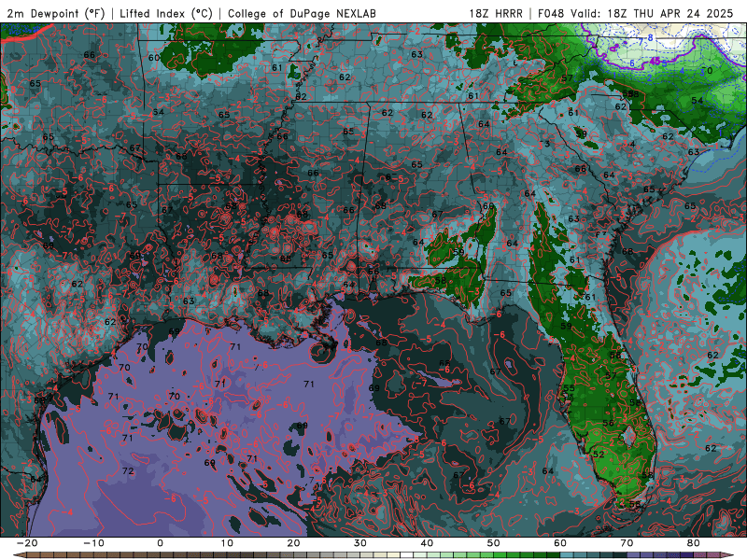Click the 'Lifted Index (°C)' title text
Image resolution: width=747 pixels, height=560 pixels.
click(x=166, y=13)
